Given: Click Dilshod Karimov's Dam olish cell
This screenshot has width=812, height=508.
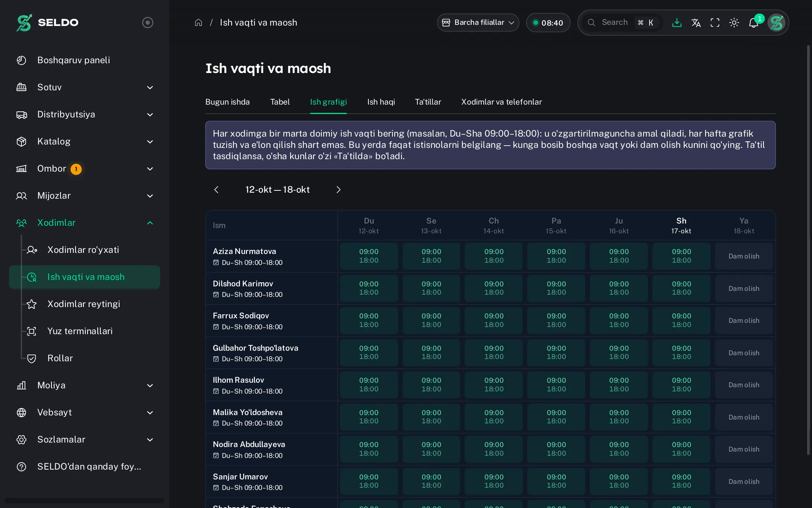Looking at the screenshot, I should (x=744, y=289).
